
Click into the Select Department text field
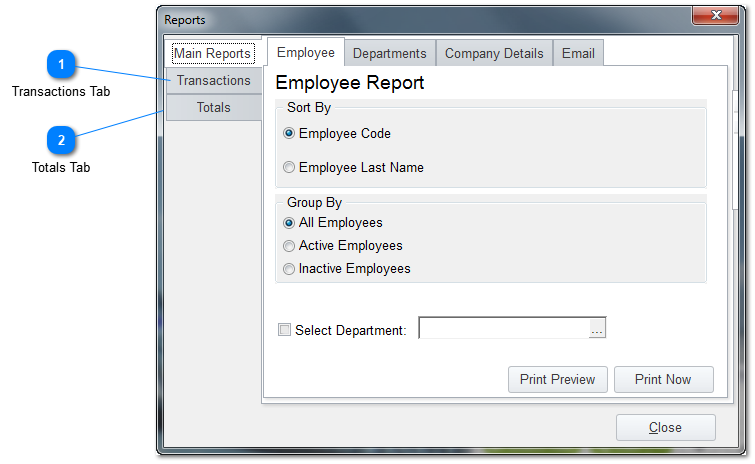(x=504, y=328)
